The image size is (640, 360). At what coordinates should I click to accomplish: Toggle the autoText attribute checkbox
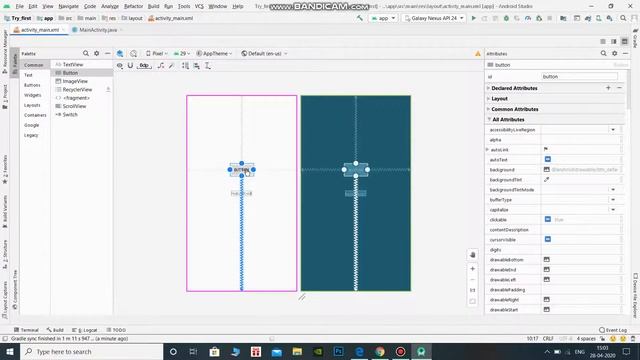click(x=548, y=160)
